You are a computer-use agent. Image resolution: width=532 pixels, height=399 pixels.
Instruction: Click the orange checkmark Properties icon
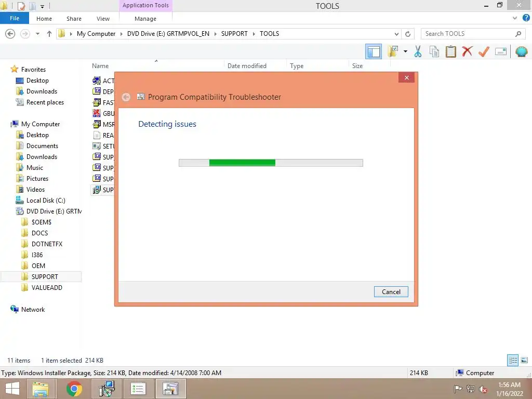click(484, 51)
